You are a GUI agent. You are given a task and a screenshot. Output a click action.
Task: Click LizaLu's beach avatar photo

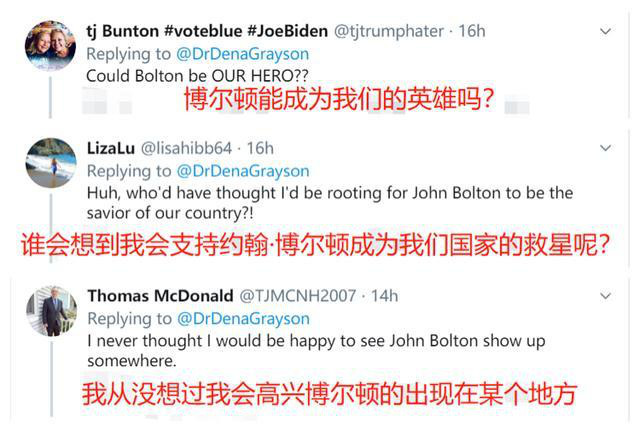click(50, 162)
